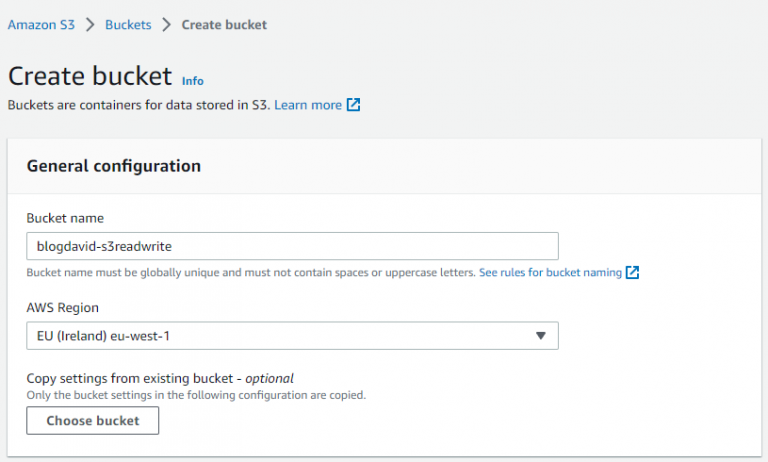Click the first breadcrumb chevron after Amazon S3
The image size is (768, 462).
click(88, 24)
